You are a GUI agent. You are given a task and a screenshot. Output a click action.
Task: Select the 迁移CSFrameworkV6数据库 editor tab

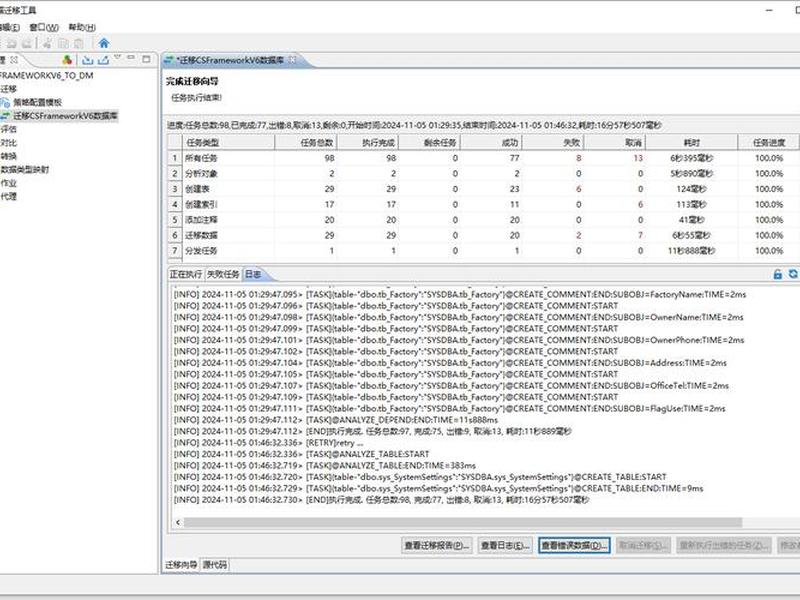coord(230,60)
